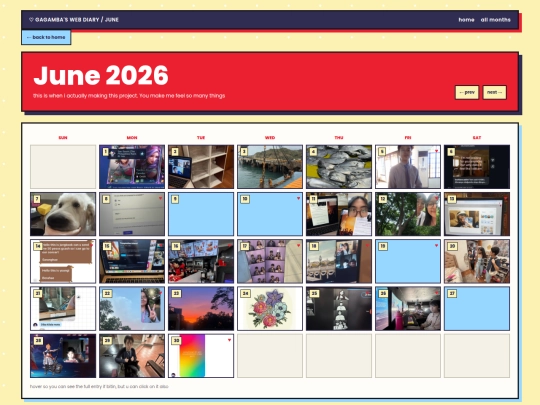Open the June 14 brown chat messages entry
The height and width of the screenshot is (405, 540).
[x=63, y=261]
